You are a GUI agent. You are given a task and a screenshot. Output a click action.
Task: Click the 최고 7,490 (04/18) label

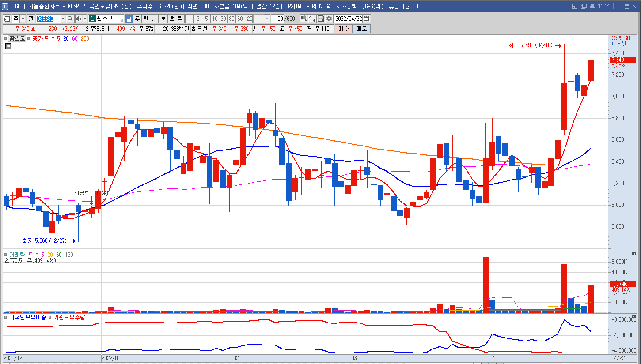click(x=531, y=45)
